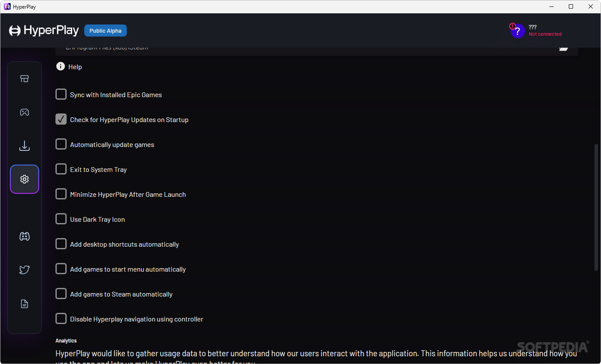Click the Analytics heading
This screenshot has height=364, width=601.
coord(66,341)
